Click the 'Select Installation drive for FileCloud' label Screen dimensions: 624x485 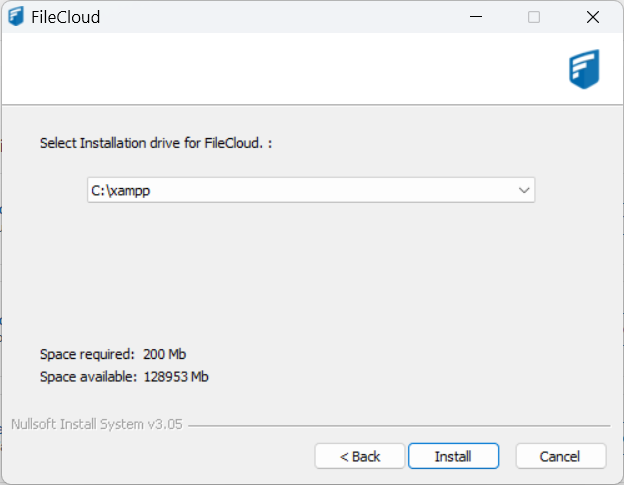pos(156,143)
